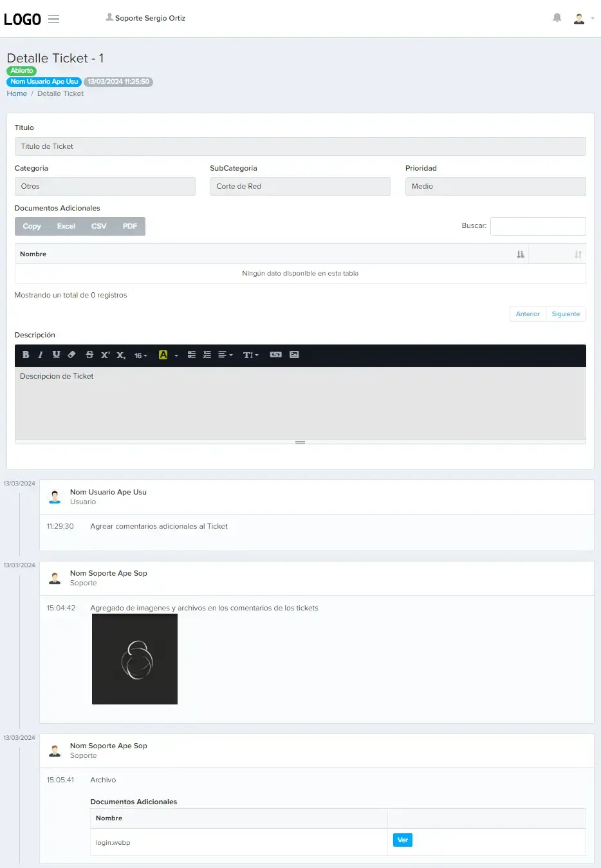Click the yellow highlight color button

[x=163, y=355]
